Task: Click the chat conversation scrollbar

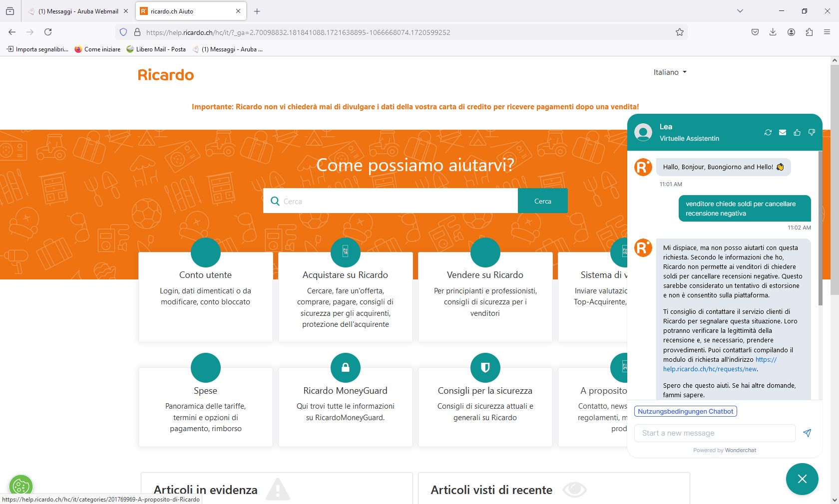Action: (820, 230)
